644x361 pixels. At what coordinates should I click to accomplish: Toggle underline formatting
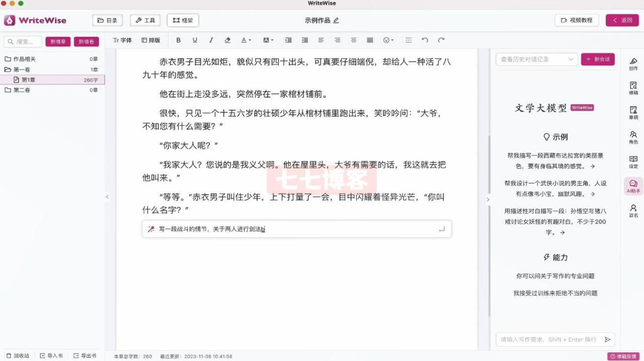195,40
